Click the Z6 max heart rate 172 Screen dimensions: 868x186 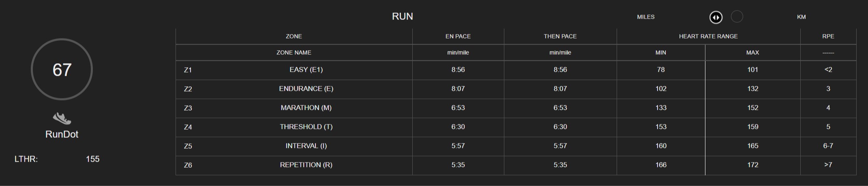(752, 165)
